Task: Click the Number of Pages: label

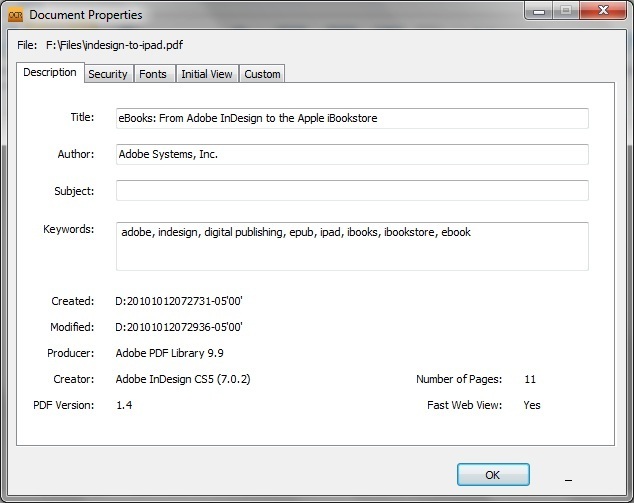Action: tap(459, 379)
